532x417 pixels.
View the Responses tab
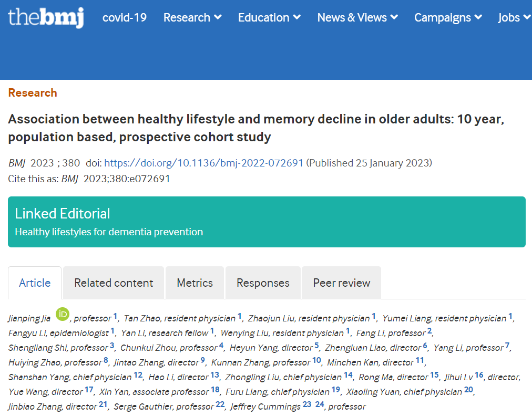pos(263,283)
